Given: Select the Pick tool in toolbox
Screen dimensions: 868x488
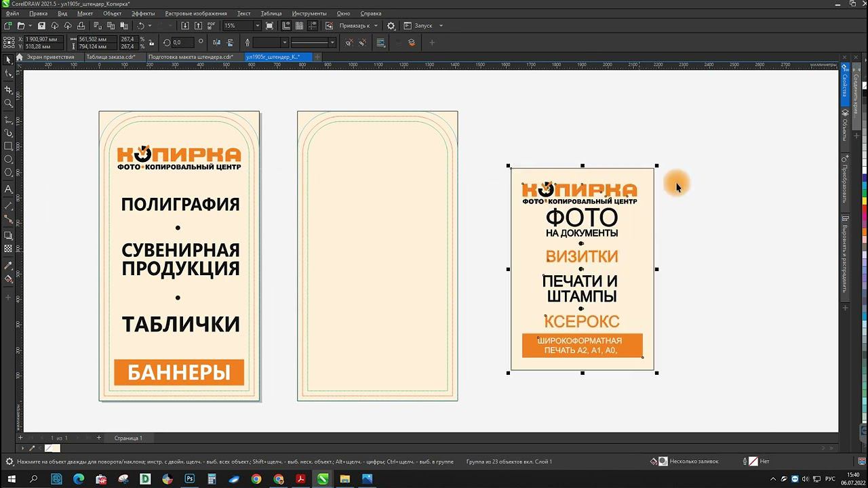Looking at the screenshot, I should tap(8, 60).
